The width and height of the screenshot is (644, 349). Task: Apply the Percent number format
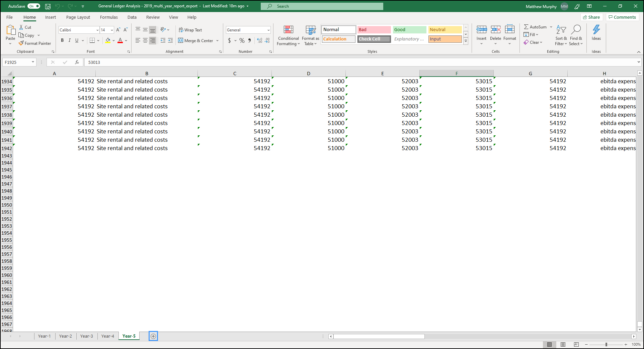[x=242, y=40]
